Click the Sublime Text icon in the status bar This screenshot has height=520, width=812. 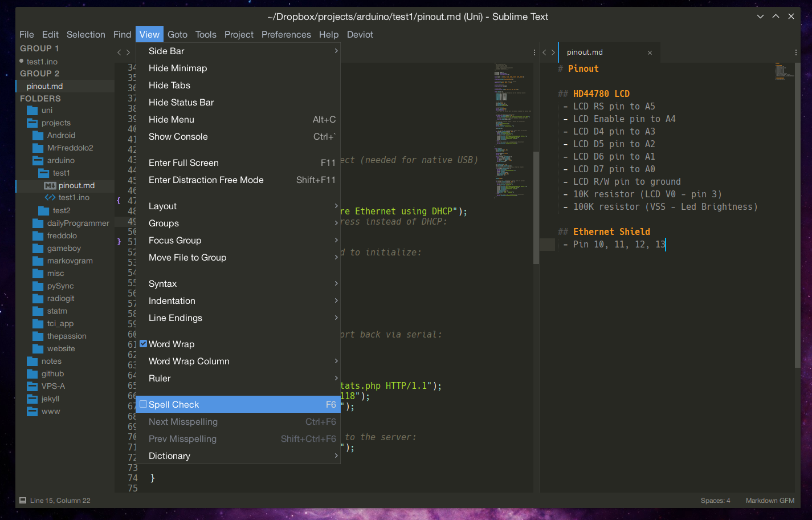pos(23,500)
